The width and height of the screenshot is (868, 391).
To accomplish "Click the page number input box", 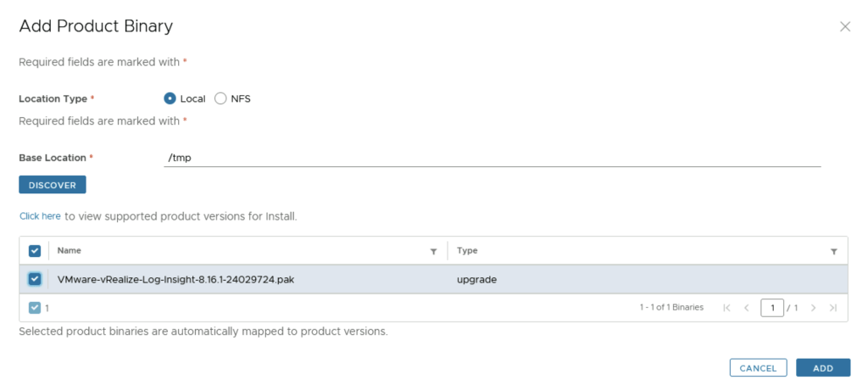I will pos(771,308).
